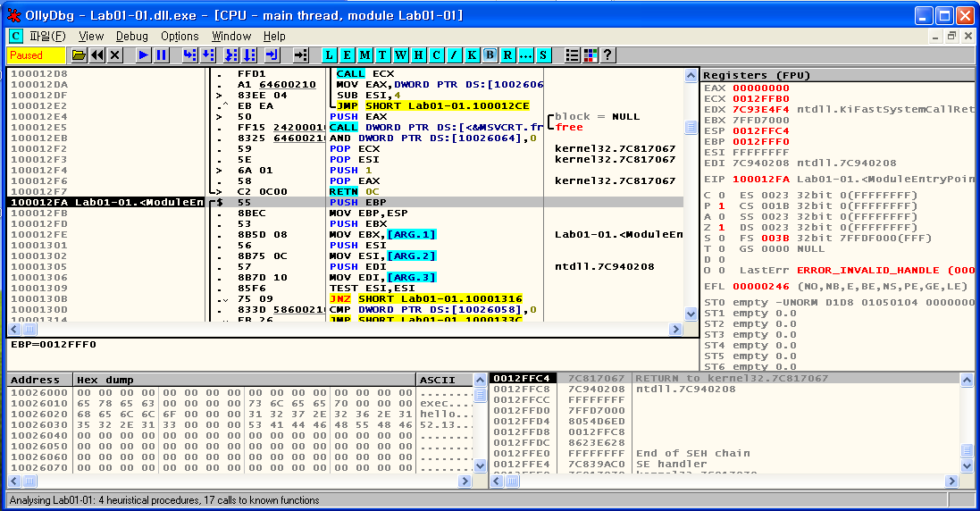Restore the inner MDI window
Viewport: 980px width, 511px height.
951,37
